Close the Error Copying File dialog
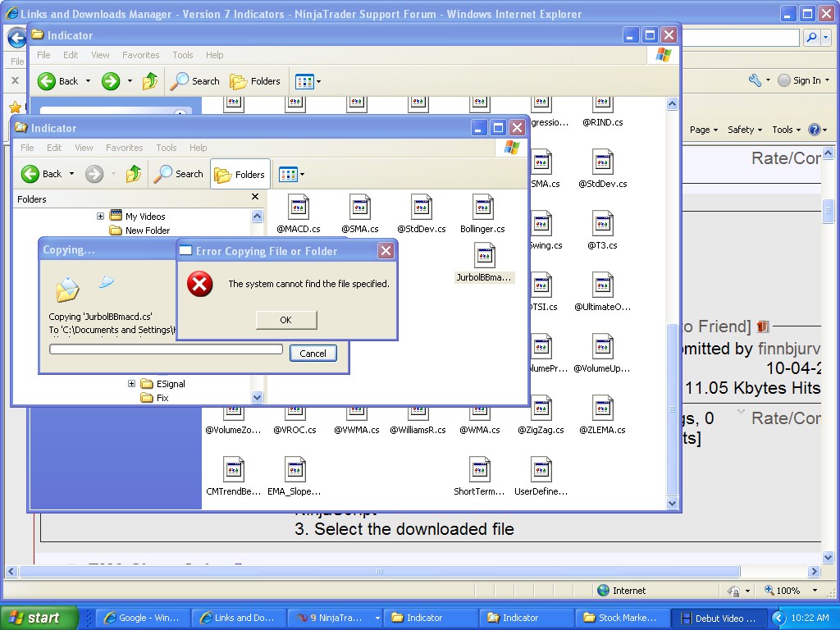This screenshot has height=630, width=840. coord(386,251)
